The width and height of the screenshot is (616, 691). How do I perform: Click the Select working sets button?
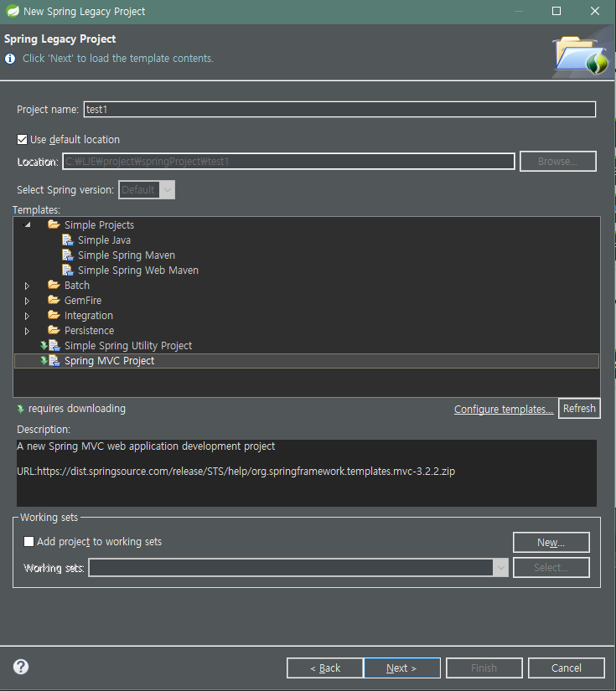pyautogui.click(x=551, y=568)
